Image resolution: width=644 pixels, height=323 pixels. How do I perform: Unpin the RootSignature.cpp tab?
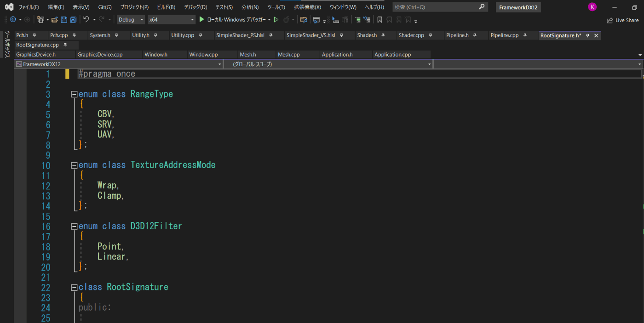point(65,45)
